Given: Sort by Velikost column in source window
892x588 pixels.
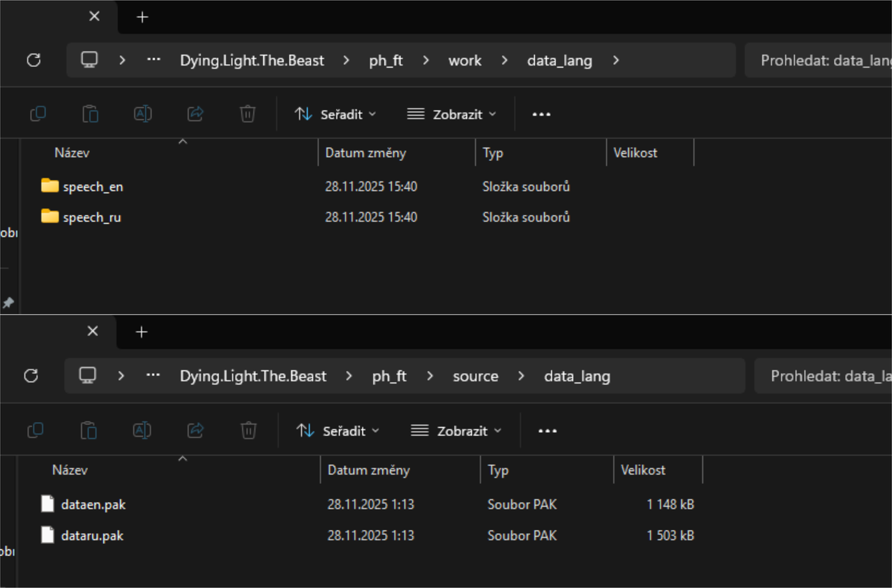Looking at the screenshot, I should tap(643, 470).
